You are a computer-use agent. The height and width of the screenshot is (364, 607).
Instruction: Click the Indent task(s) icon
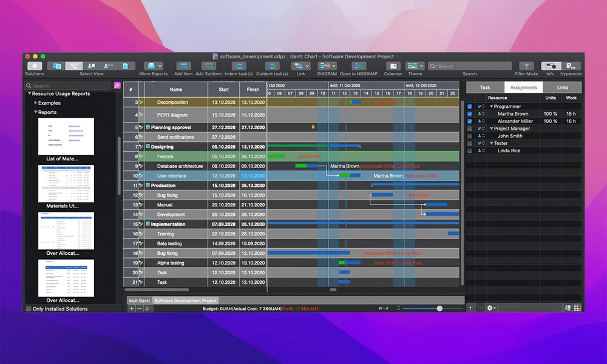[239, 66]
